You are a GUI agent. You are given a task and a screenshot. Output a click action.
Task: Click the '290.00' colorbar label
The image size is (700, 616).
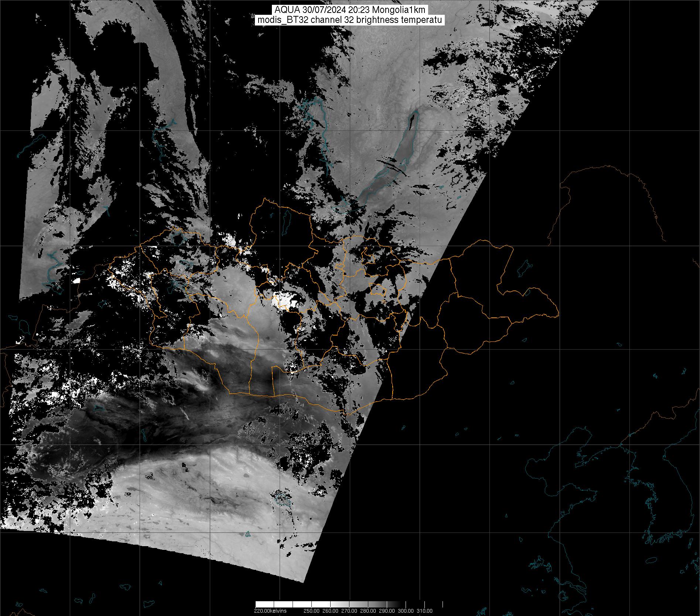pos(387,611)
